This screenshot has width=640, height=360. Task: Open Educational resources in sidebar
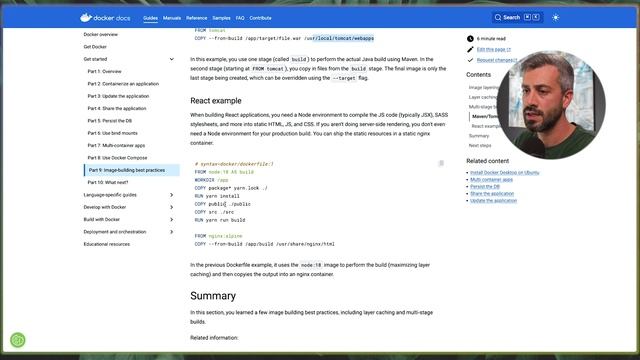107,244
